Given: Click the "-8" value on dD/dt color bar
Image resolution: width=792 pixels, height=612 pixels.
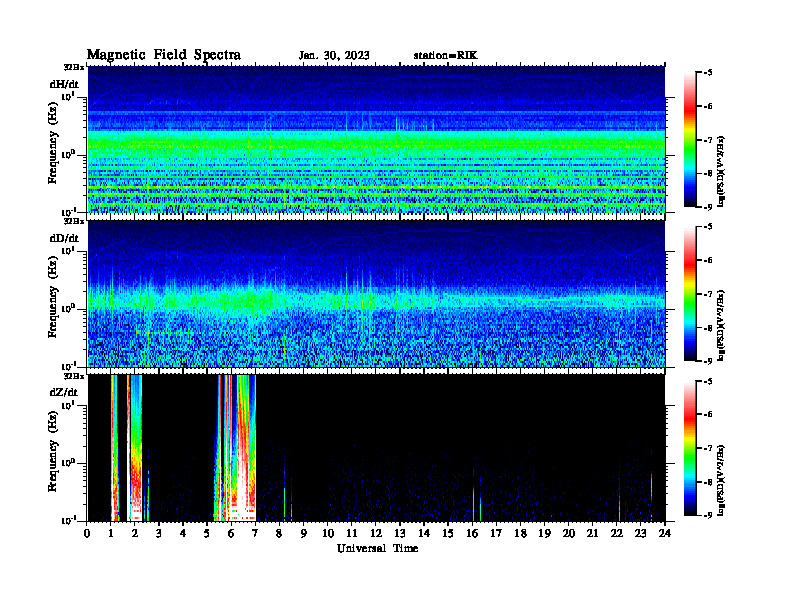Looking at the screenshot, I should (x=707, y=328).
